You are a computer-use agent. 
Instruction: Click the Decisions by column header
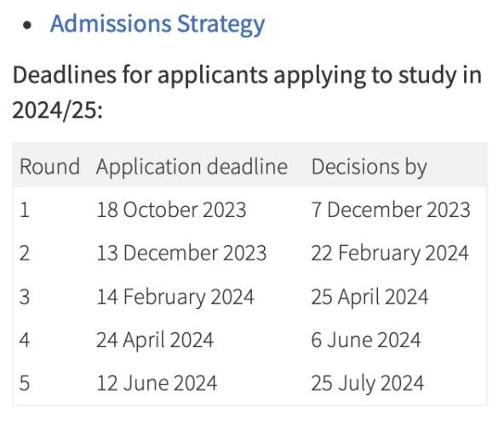point(369,167)
